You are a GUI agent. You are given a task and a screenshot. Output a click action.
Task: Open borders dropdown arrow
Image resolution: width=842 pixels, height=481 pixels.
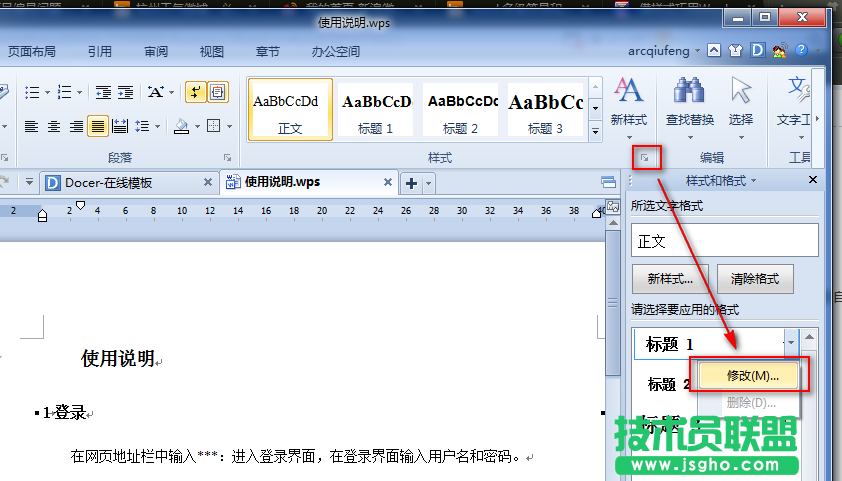coord(229,127)
